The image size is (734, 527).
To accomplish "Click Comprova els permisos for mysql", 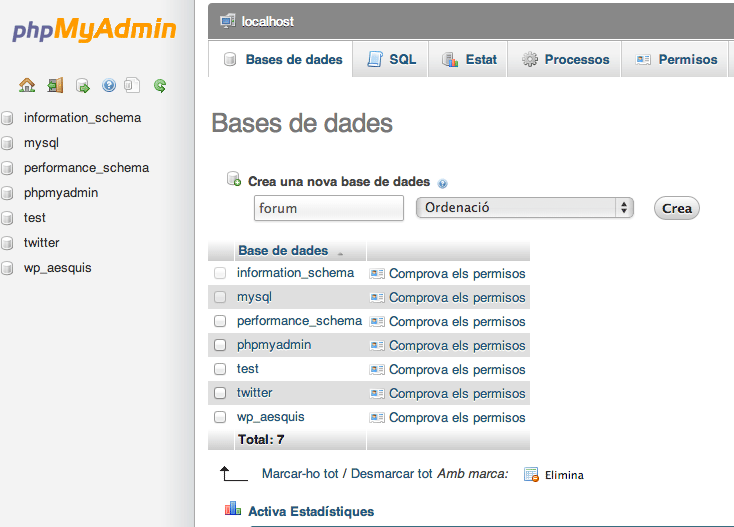I will coord(457,298).
